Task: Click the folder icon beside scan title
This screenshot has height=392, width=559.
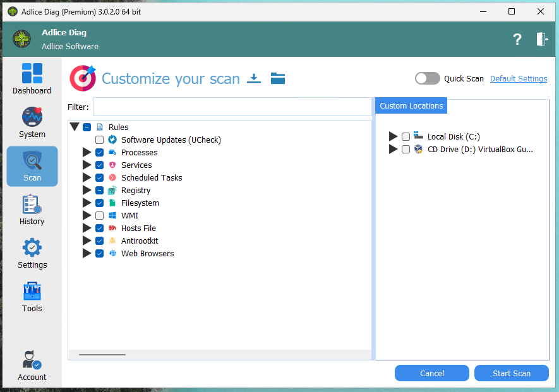Action: 278,78
